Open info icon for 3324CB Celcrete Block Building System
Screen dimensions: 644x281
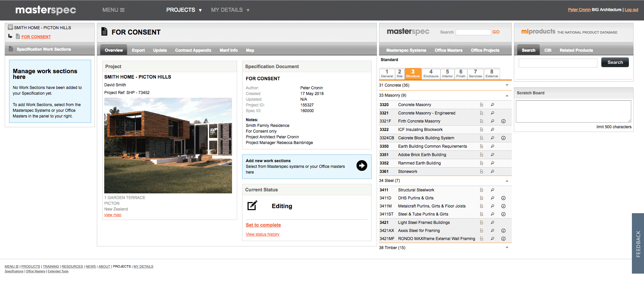coord(503,138)
